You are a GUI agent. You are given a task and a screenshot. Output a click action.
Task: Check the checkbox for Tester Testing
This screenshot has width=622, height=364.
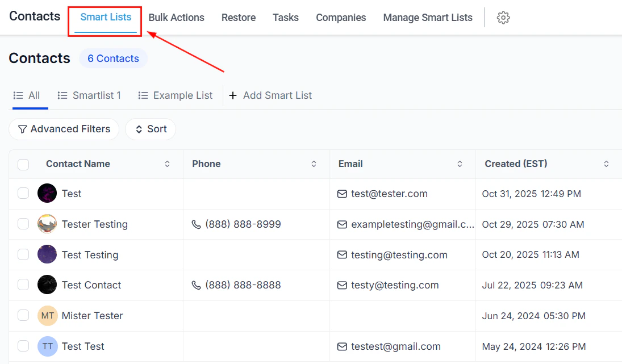tap(23, 224)
